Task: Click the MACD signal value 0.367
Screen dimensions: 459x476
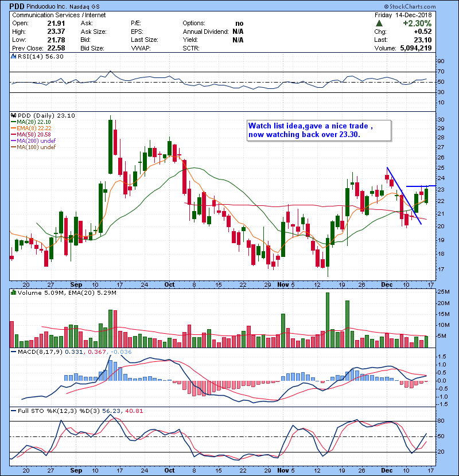Action: coord(97,352)
